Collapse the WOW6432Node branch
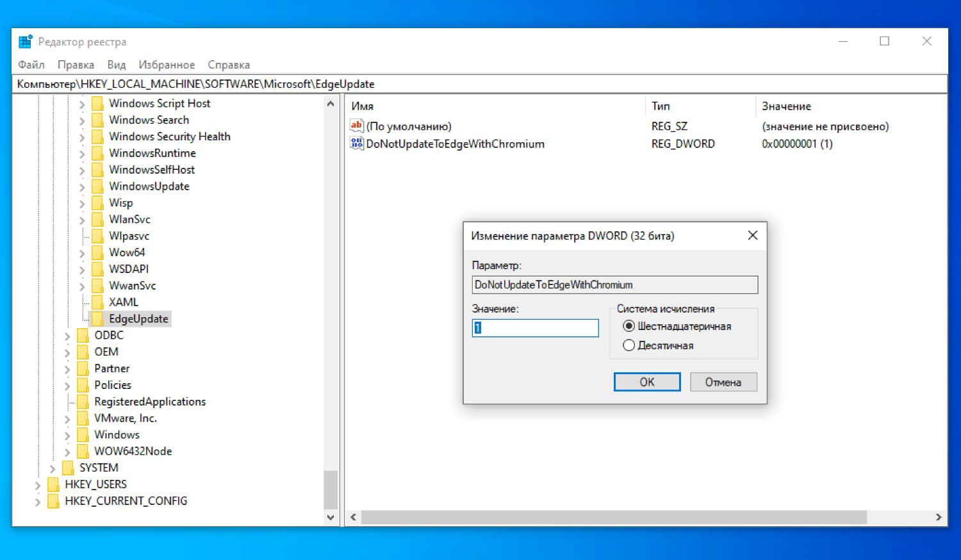Image resolution: width=961 pixels, height=560 pixels. [x=68, y=451]
